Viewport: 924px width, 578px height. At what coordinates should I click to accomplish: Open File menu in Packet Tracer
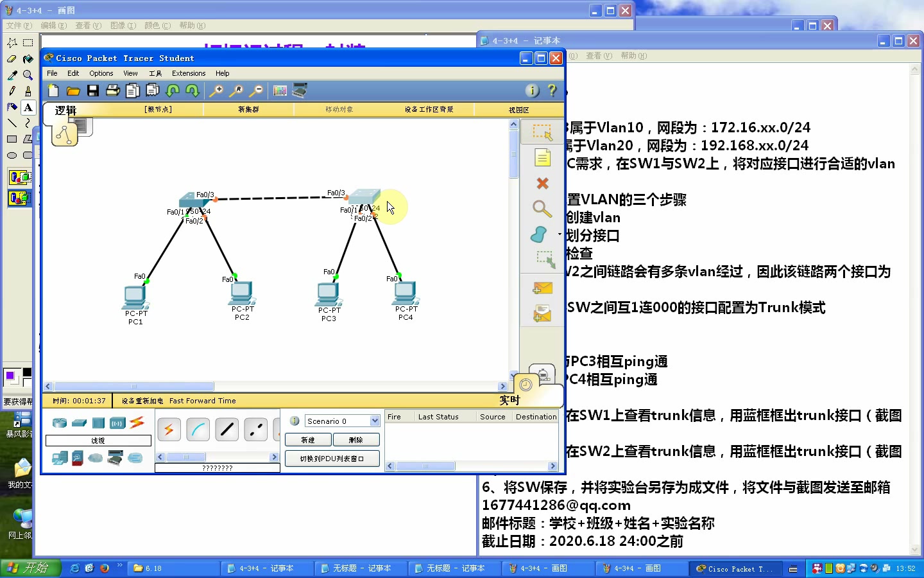[x=52, y=73]
